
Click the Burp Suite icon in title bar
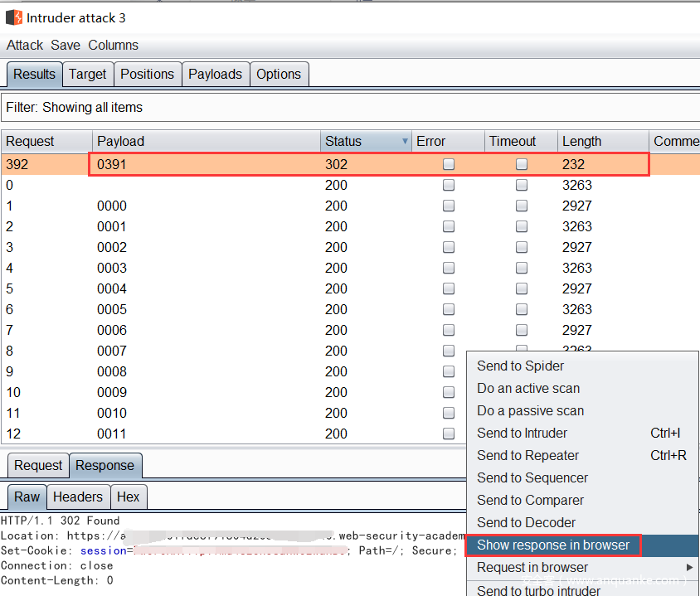[x=14, y=17]
